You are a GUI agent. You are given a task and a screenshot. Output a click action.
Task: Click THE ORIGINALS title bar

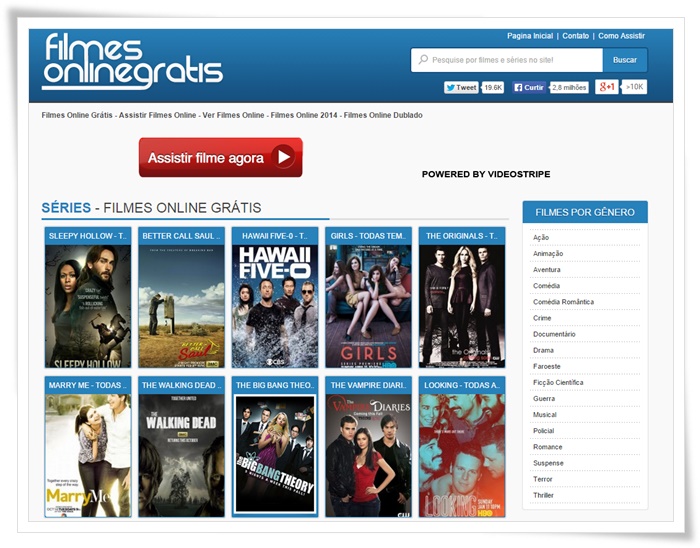[462, 236]
